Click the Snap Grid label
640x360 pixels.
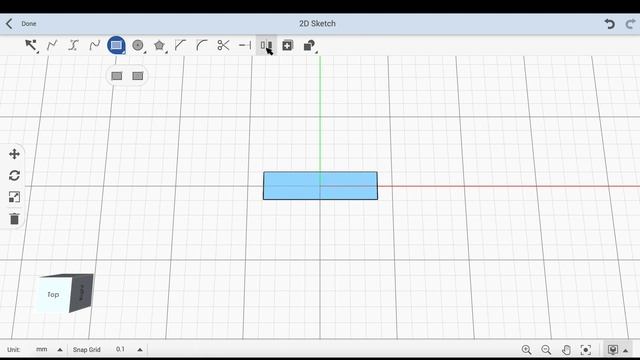pos(87,350)
